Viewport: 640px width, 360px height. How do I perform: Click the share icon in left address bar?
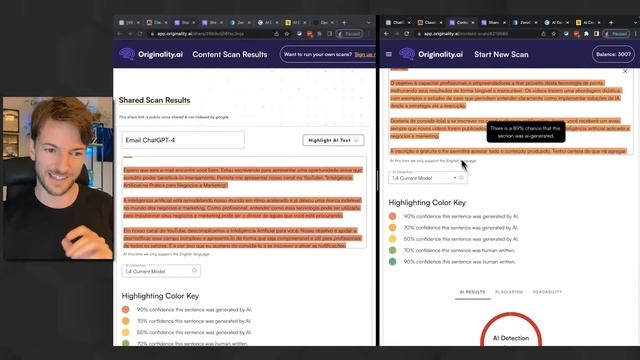point(276,34)
